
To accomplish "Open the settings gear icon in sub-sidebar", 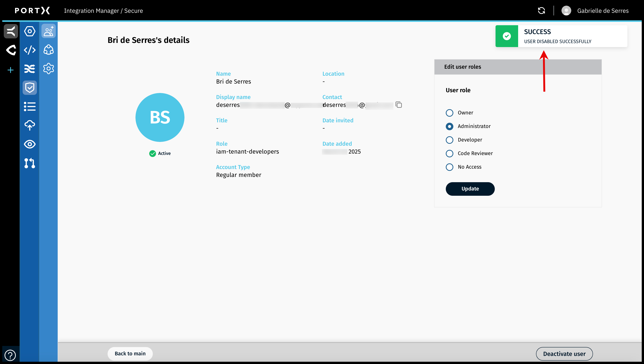I will 49,69.
